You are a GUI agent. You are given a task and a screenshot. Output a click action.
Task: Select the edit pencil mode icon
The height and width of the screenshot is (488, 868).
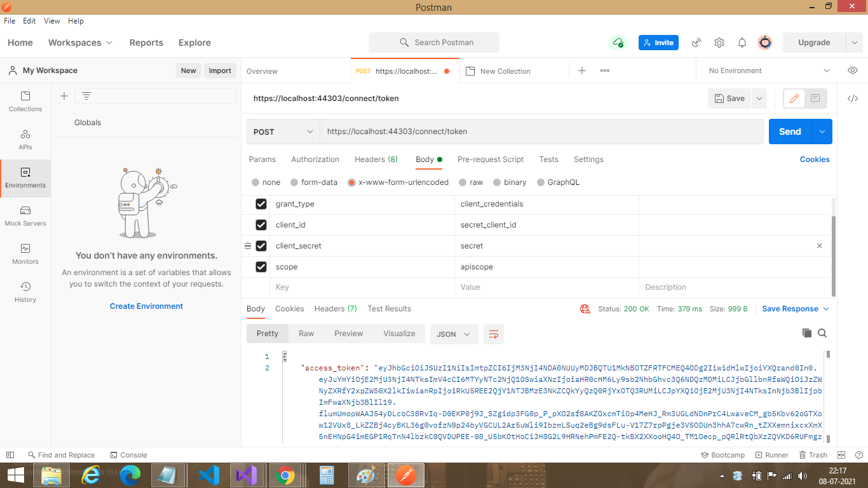tap(794, 98)
